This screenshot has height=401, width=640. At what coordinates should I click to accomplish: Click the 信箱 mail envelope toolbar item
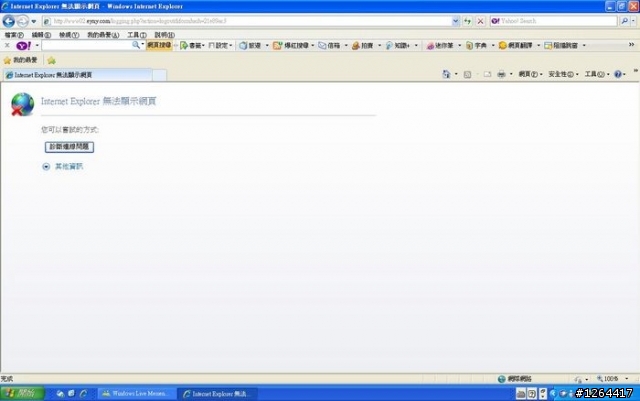329,45
